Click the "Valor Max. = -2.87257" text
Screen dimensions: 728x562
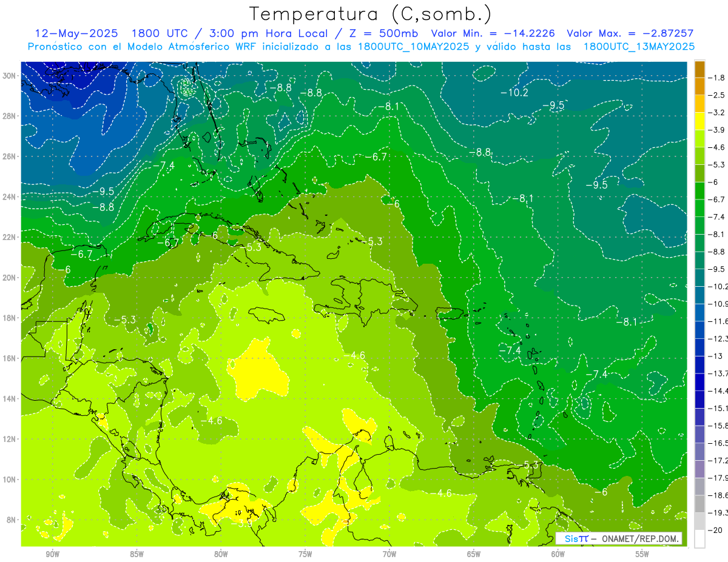tap(630, 33)
